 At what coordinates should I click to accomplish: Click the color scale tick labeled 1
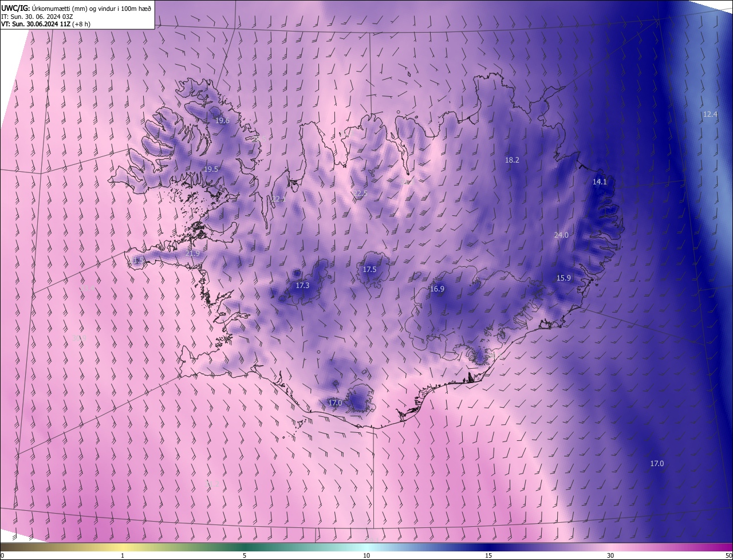(x=123, y=556)
